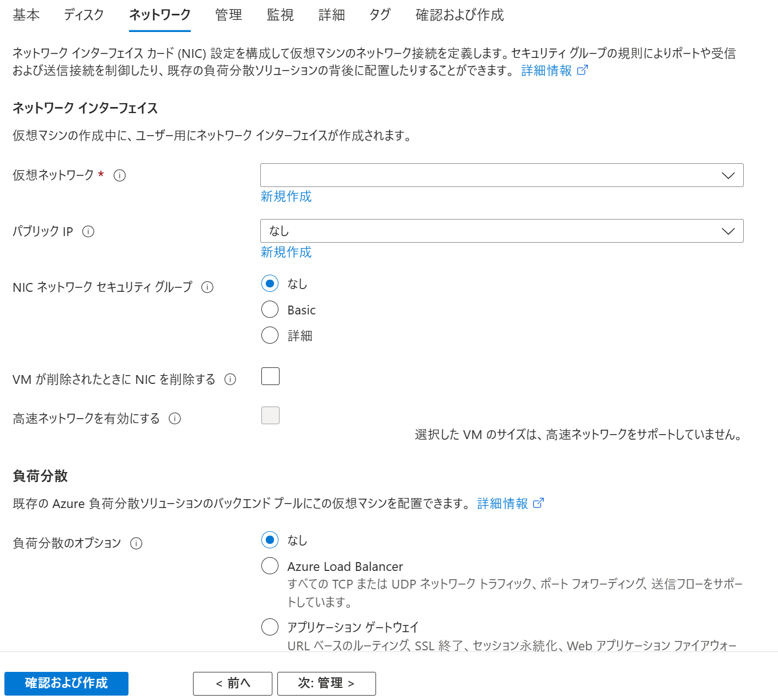
Task: Show info for NIC ネットワーク セキュリティ グループ
Action: [x=207, y=287]
